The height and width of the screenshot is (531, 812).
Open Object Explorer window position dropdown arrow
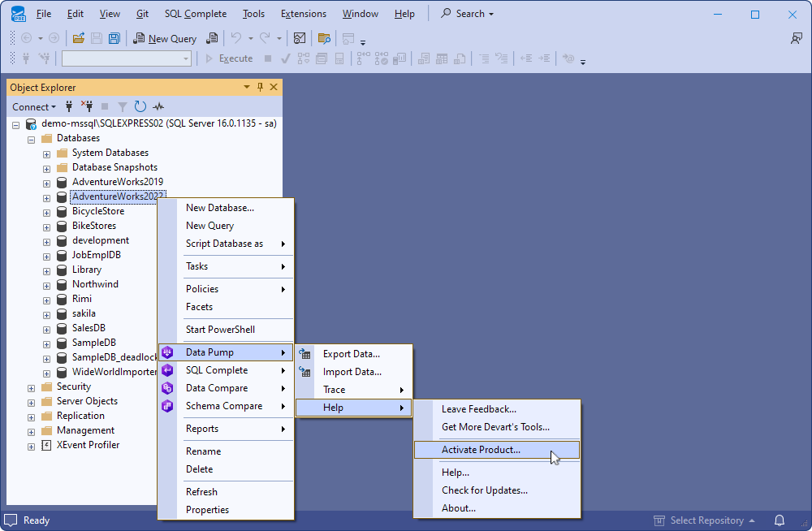click(x=247, y=87)
